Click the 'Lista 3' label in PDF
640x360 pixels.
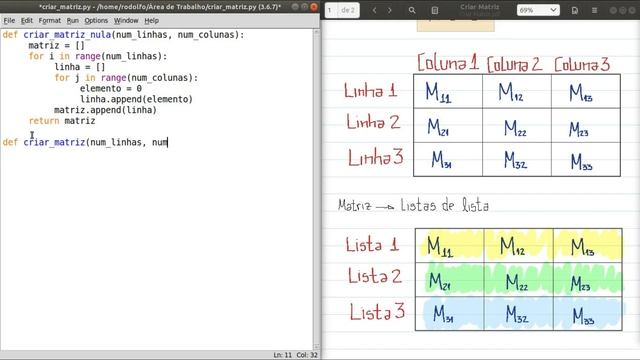[378, 312]
